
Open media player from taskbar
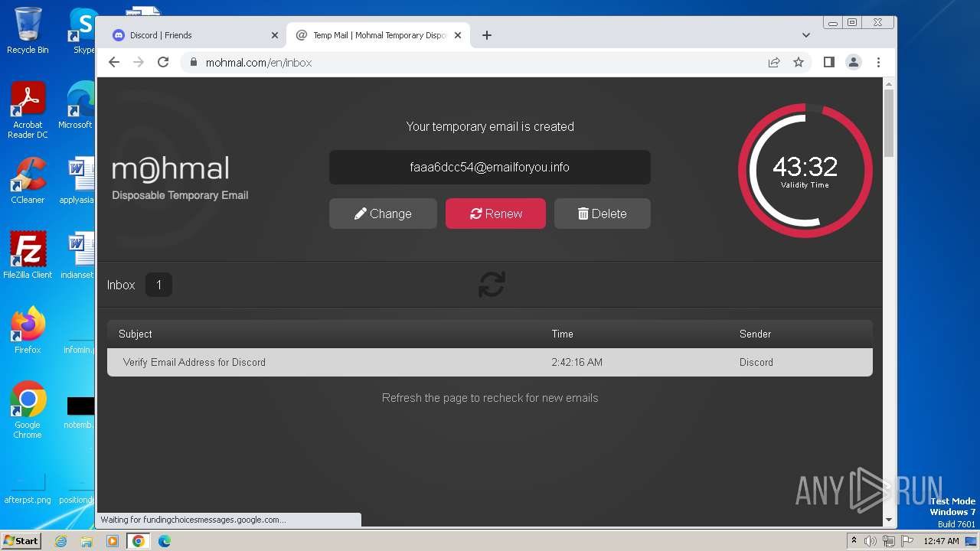click(113, 541)
